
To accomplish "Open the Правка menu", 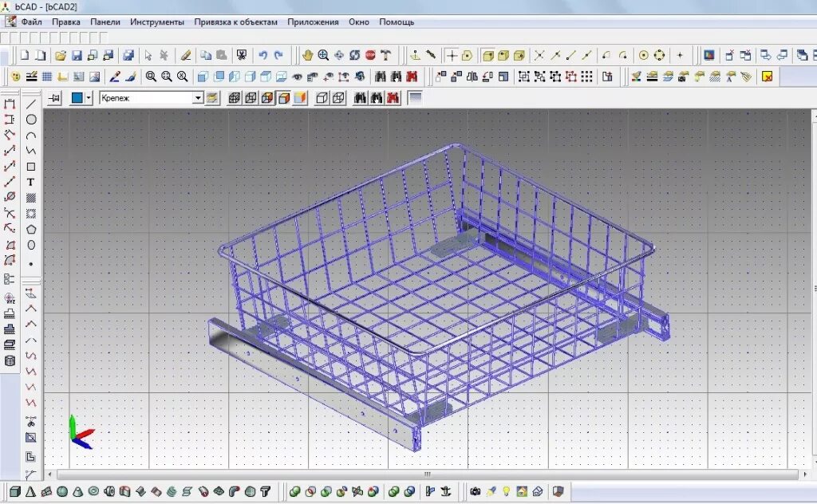I will 66,22.
